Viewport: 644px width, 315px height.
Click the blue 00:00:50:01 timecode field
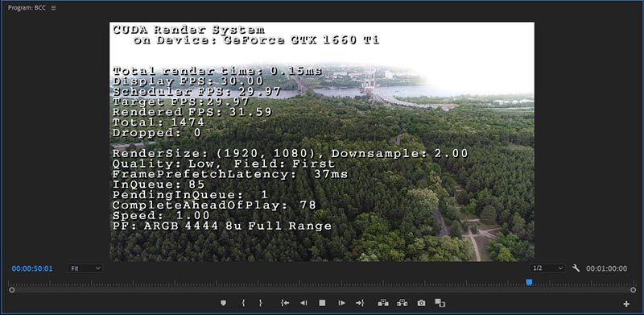coord(32,268)
